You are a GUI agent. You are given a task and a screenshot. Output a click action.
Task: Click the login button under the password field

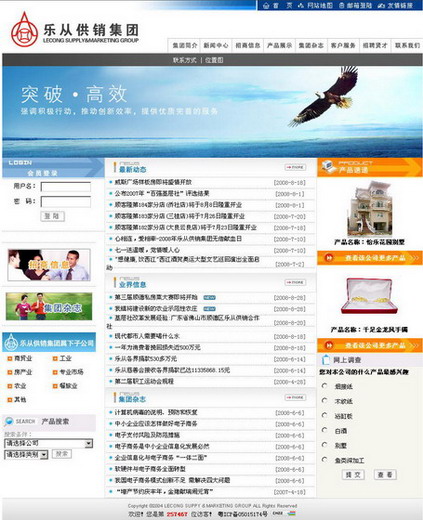(x=52, y=216)
